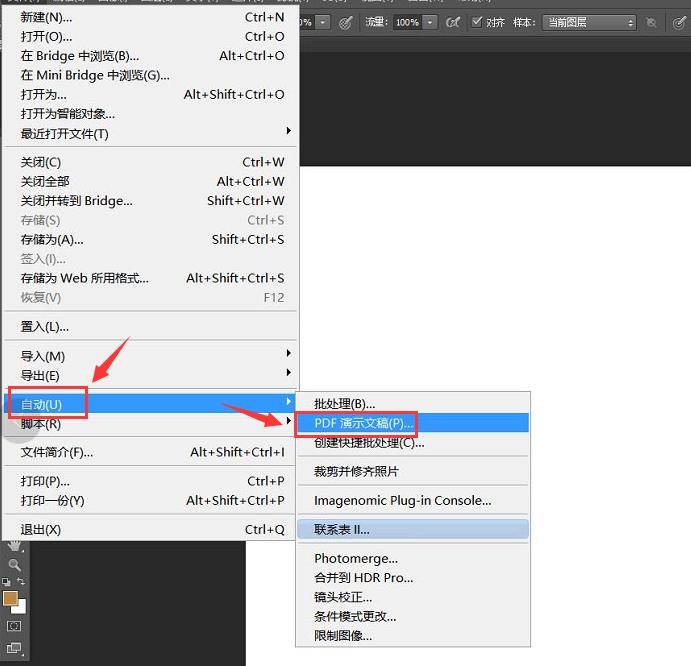The image size is (691, 666).
Task: Click the swap foreground/background colors icon
Action: pos(22,582)
